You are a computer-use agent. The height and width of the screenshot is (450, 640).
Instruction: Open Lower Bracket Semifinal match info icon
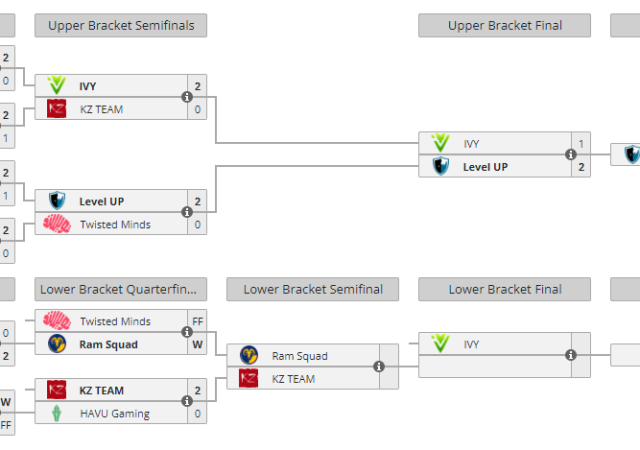point(379,367)
